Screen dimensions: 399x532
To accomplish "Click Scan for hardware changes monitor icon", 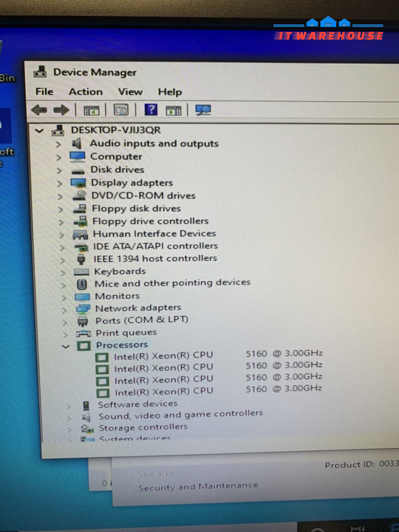I will (203, 110).
